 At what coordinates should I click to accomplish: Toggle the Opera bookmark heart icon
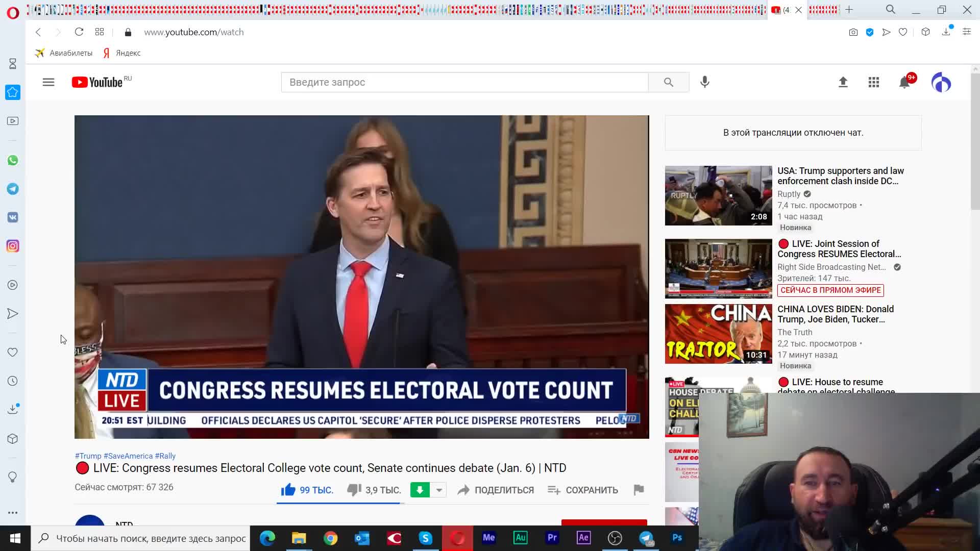[x=903, y=32]
